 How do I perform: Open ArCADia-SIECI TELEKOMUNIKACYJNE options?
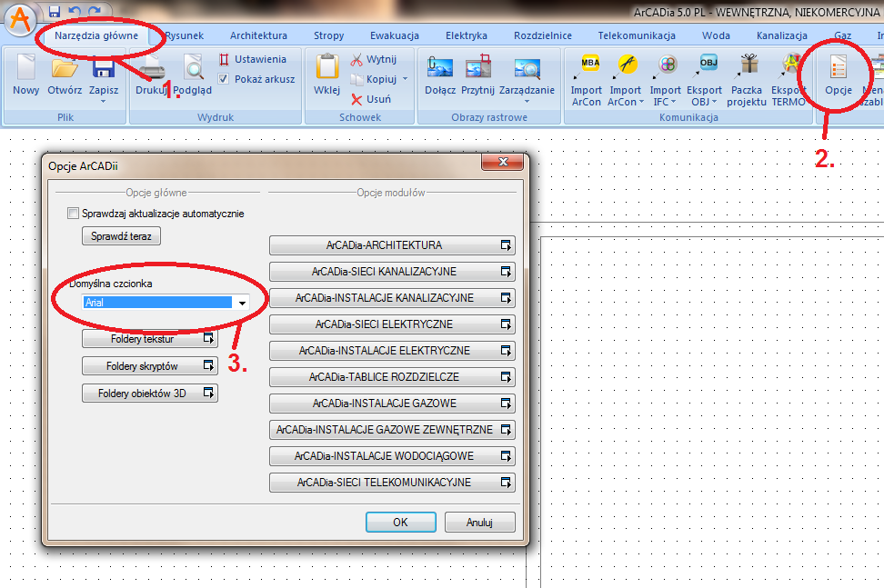pos(392,483)
